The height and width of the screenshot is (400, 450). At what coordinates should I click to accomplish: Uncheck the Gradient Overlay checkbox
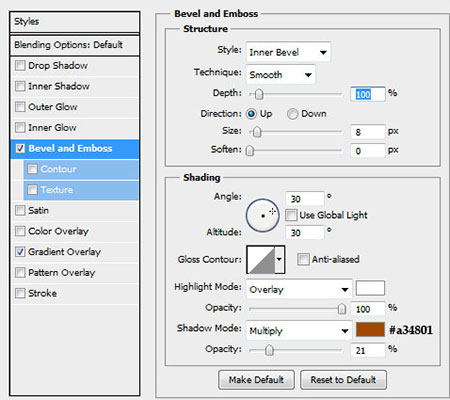click(20, 252)
